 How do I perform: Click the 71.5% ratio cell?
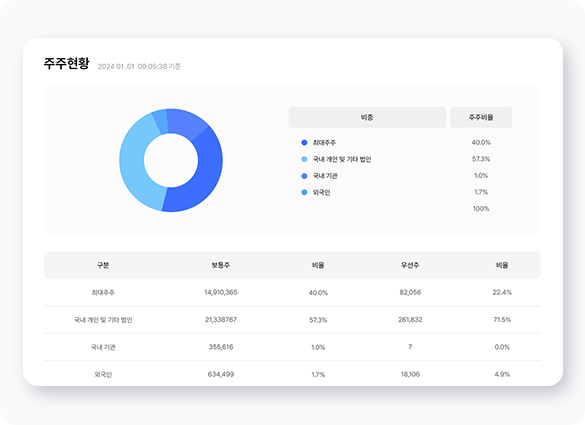coord(502,319)
